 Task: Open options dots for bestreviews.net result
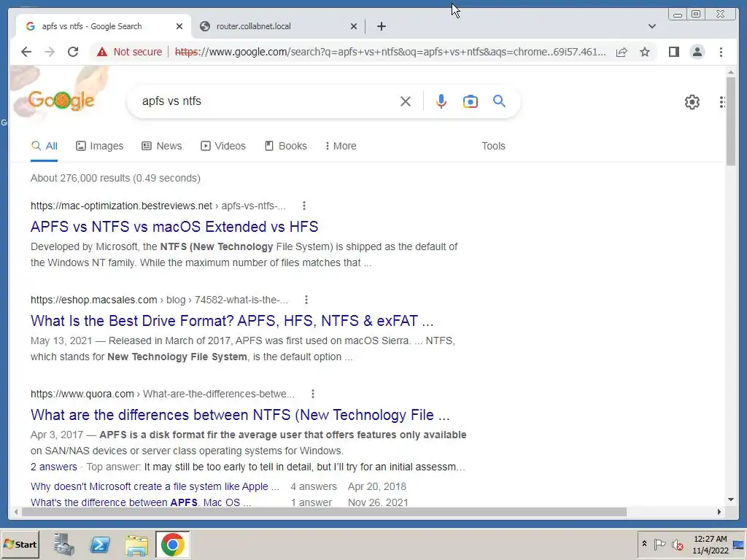(304, 206)
